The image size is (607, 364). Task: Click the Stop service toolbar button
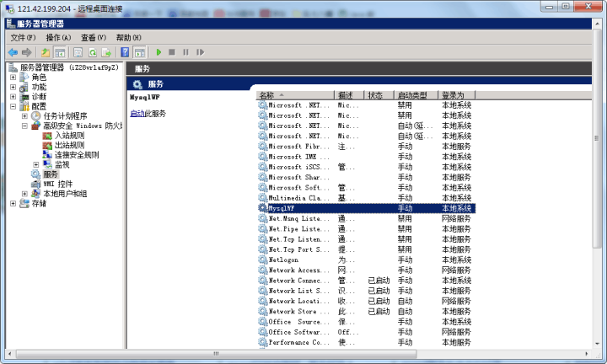point(172,52)
